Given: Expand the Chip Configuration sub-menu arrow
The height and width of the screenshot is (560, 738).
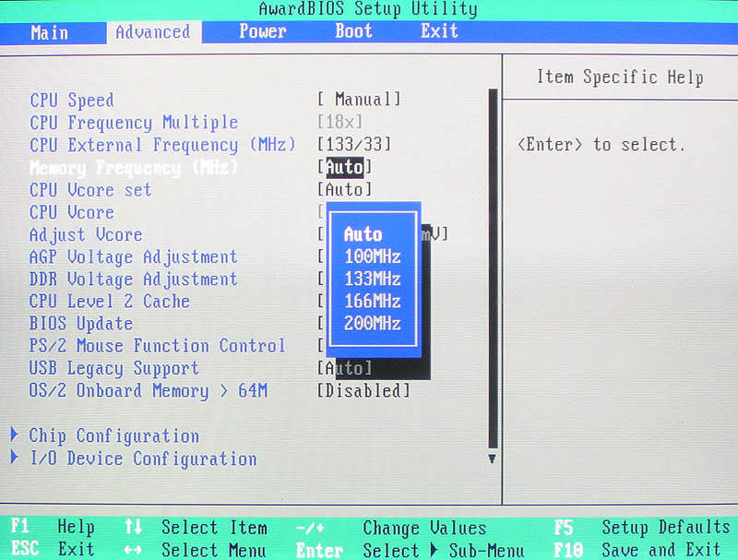Looking at the screenshot, I should pos(15,435).
